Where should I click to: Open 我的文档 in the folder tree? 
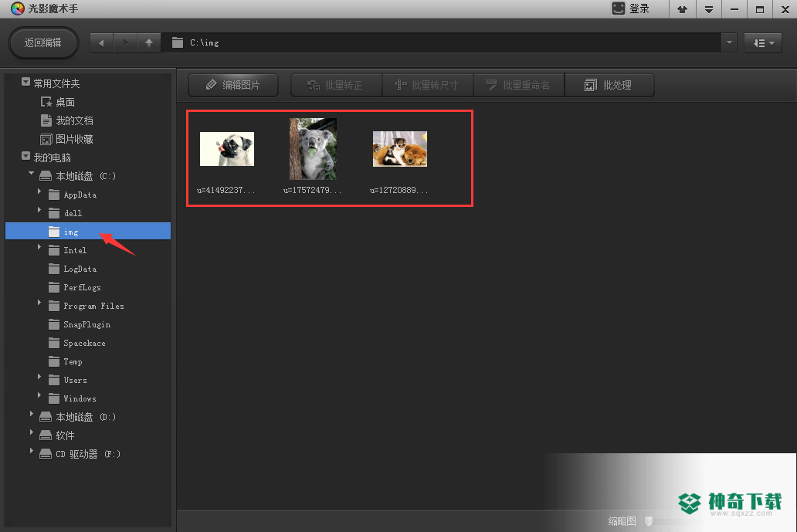point(67,120)
